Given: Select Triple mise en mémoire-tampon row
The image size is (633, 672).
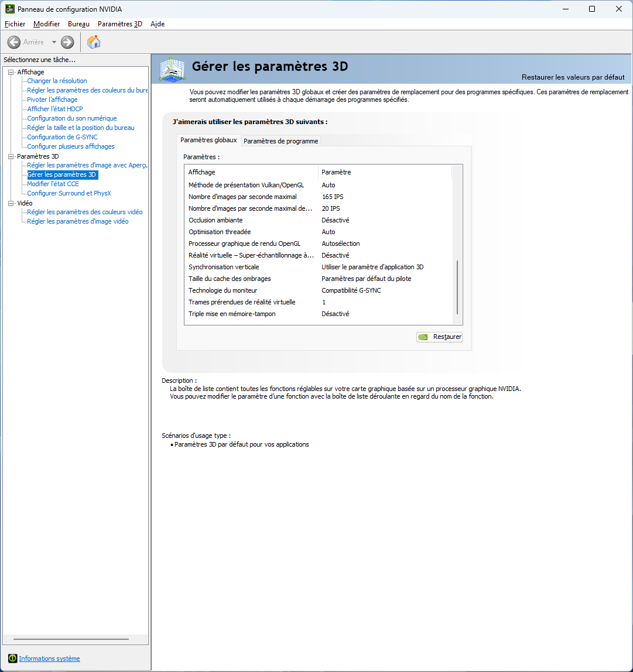Looking at the screenshot, I should [318, 314].
